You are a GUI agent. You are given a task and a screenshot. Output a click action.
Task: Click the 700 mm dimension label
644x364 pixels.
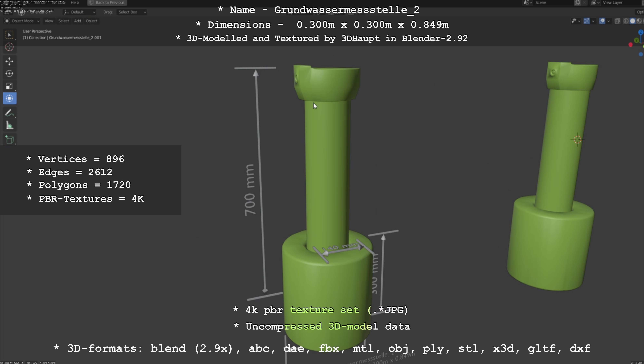click(x=250, y=190)
